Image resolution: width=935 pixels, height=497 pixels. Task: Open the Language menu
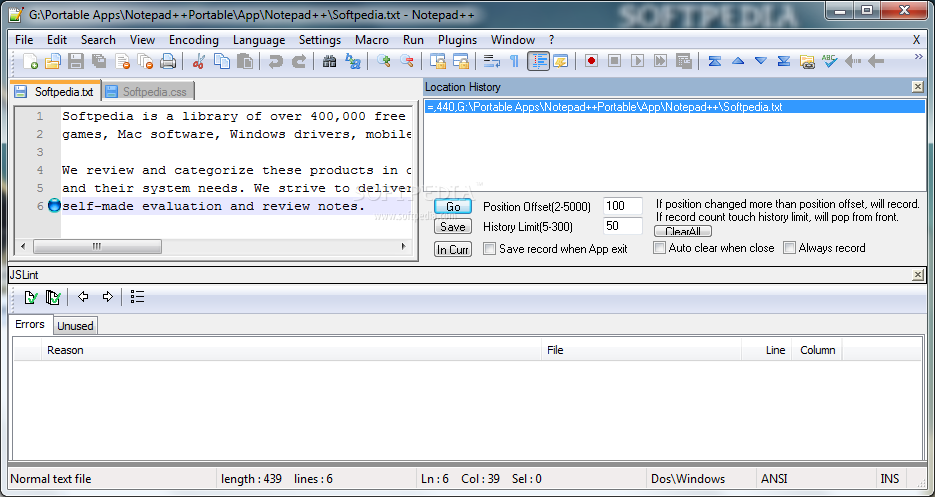(259, 40)
